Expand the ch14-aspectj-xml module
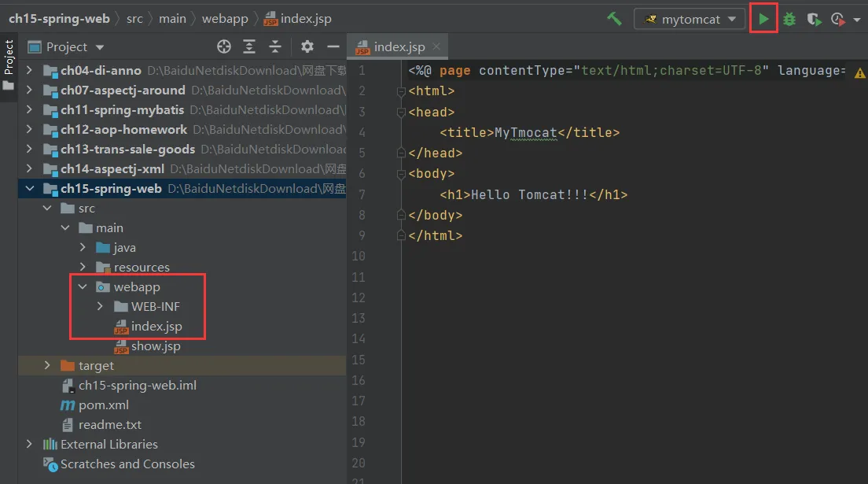This screenshot has height=484, width=868. coord(29,168)
